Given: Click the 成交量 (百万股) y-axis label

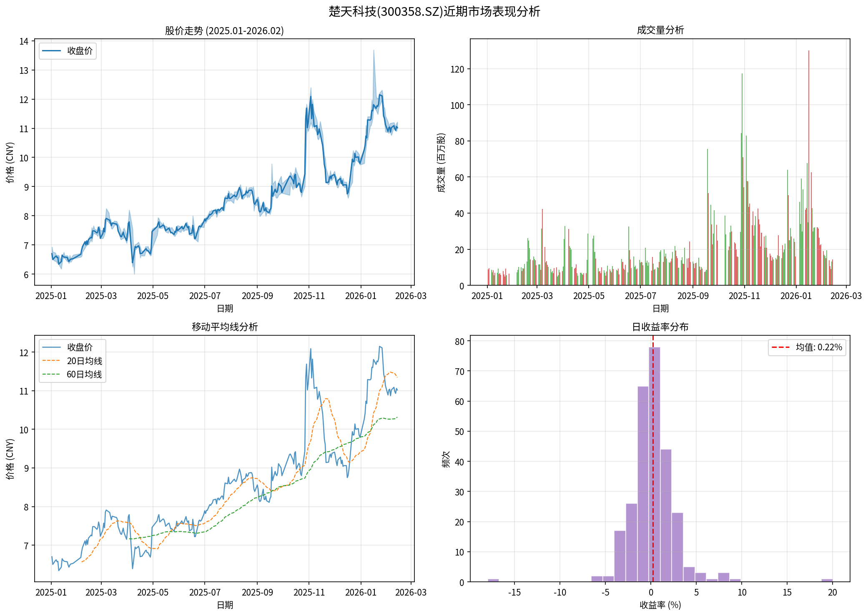Looking at the screenshot, I should click(x=442, y=163).
